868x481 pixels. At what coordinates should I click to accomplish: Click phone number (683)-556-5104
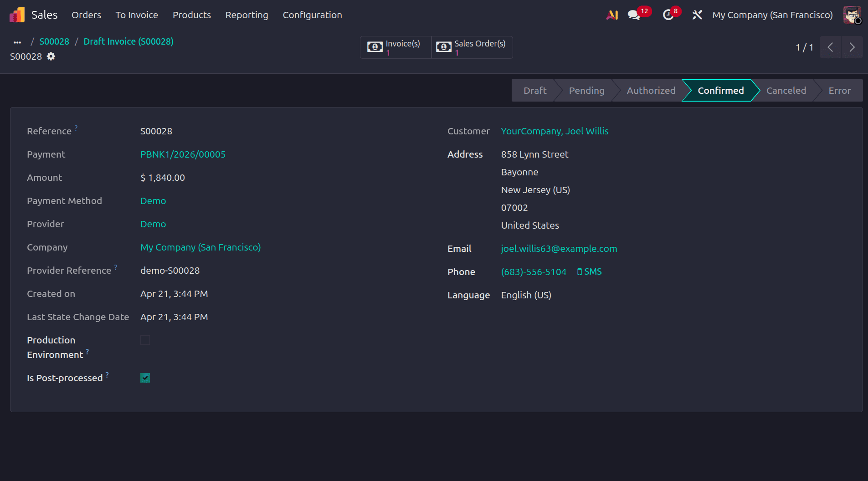pyautogui.click(x=534, y=272)
